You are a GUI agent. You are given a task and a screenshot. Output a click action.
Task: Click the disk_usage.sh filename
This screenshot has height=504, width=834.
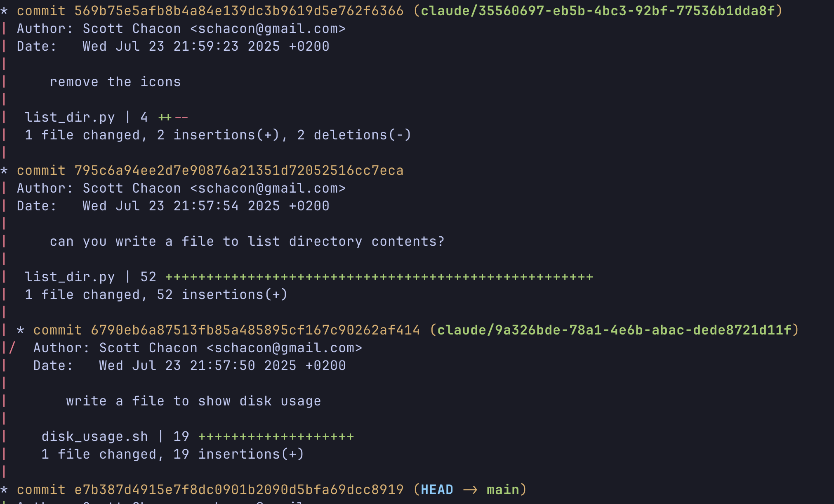click(94, 437)
